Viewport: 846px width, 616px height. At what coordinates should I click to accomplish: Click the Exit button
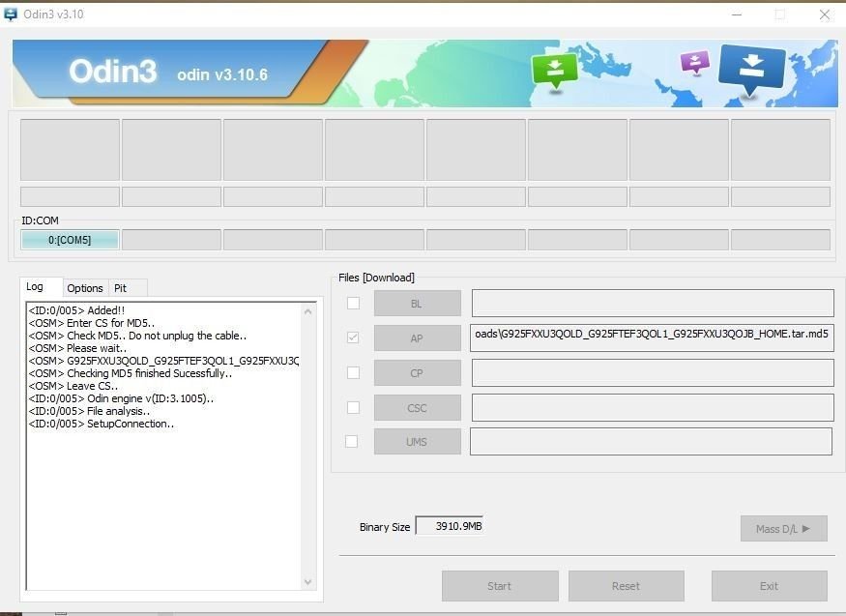pyautogui.click(x=769, y=586)
